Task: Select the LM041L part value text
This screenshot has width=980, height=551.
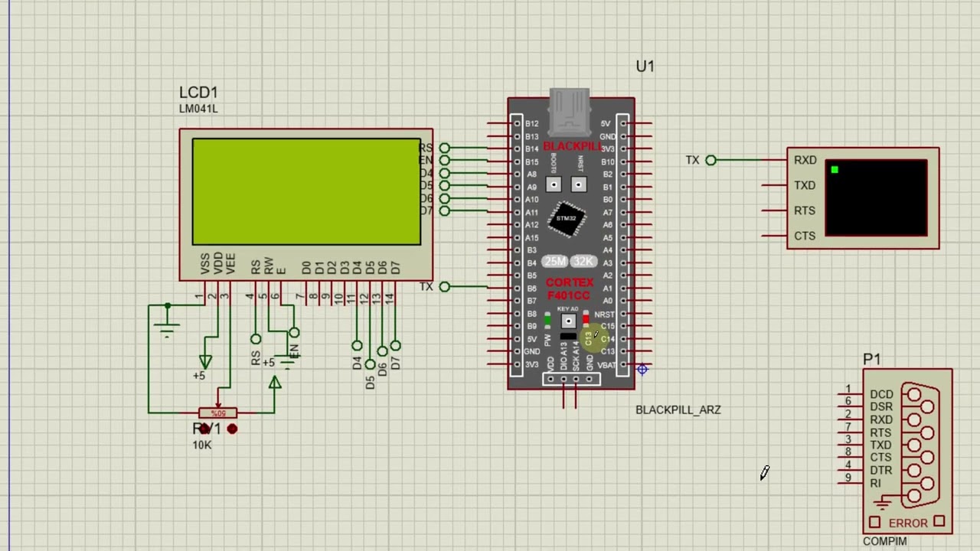Action: (198, 109)
